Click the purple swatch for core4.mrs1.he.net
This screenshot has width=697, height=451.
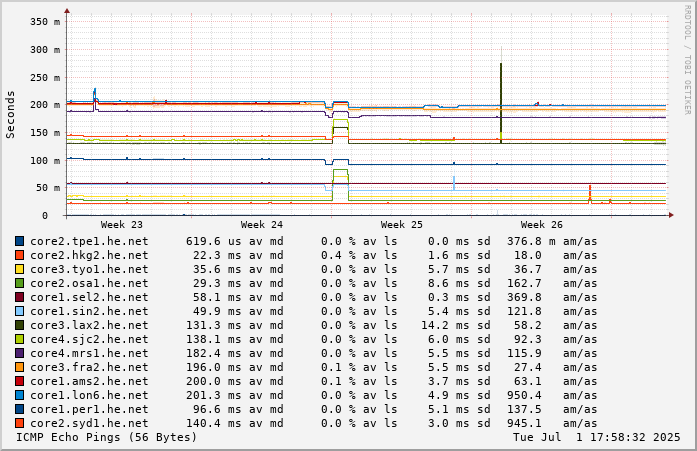(20, 353)
